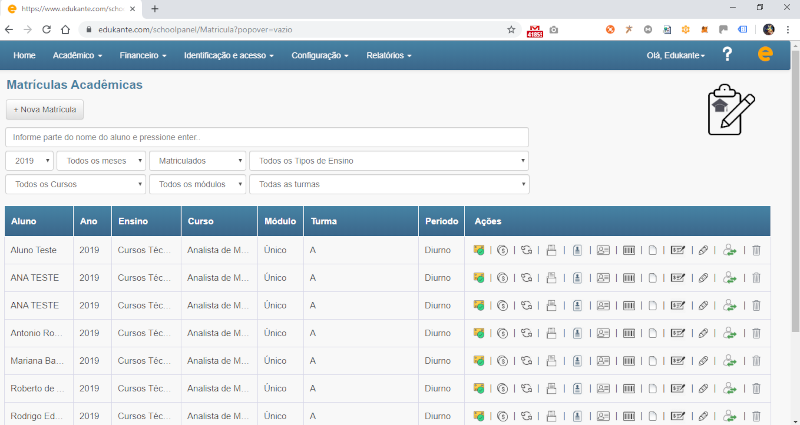The height and width of the screenshot is (425, 800).
Task: Click the blank page icon in first ANA TESTE row
Action: coord(653,278)
